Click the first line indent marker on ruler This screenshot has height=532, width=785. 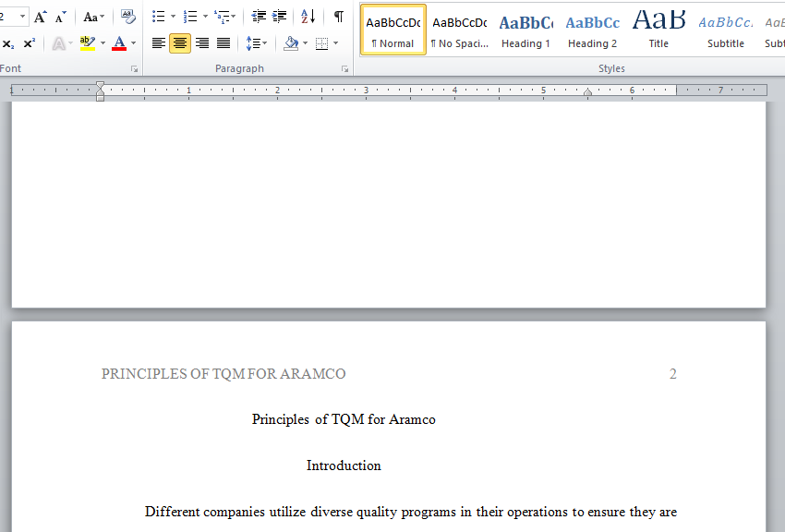[x=100, y=86]
